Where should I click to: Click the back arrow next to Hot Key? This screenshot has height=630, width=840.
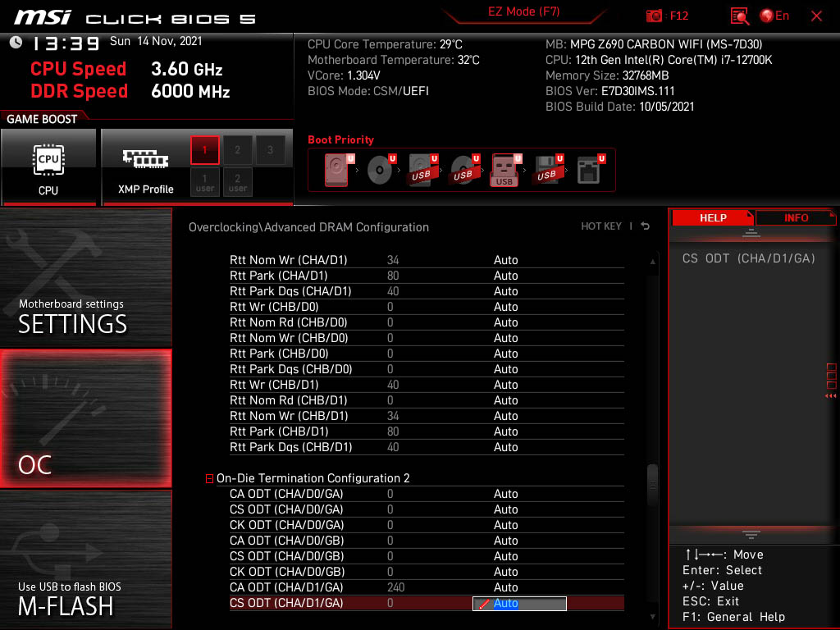(x=646, y=226)
